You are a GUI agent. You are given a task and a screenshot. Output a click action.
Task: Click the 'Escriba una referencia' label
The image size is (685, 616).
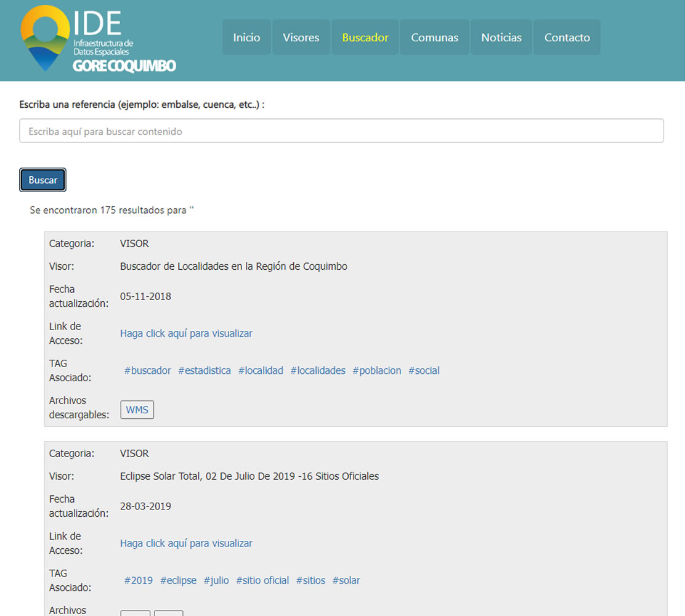pos(142,105)
